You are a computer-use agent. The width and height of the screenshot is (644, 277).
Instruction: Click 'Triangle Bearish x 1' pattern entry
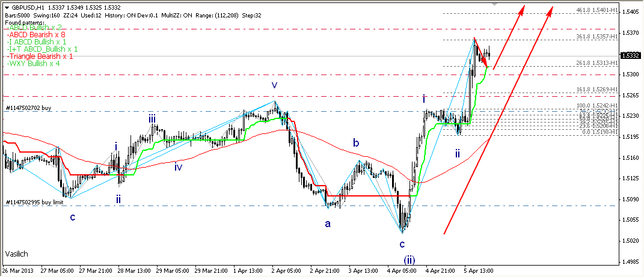[x=40, y=56]
